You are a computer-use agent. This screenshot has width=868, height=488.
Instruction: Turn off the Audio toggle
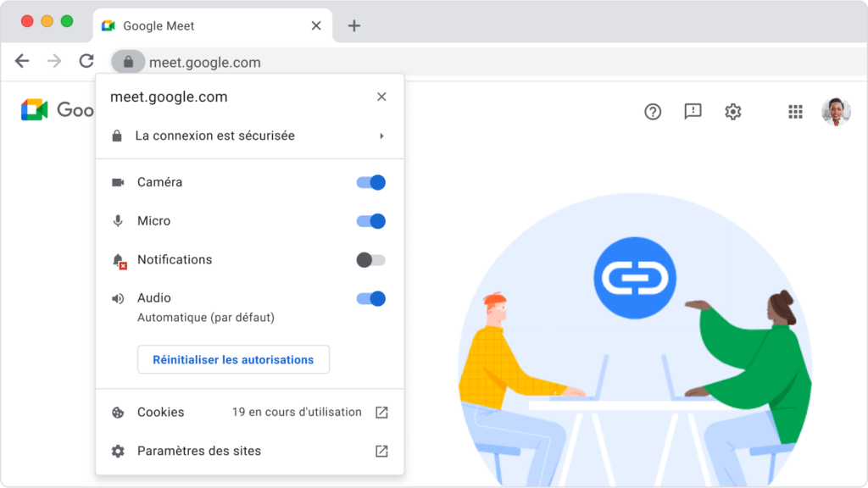click(x=371, y=299)
